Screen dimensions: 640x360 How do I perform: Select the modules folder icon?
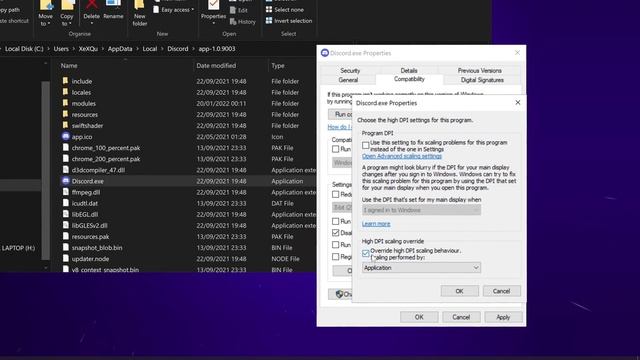pyautogui.click(x=65, y=103)
